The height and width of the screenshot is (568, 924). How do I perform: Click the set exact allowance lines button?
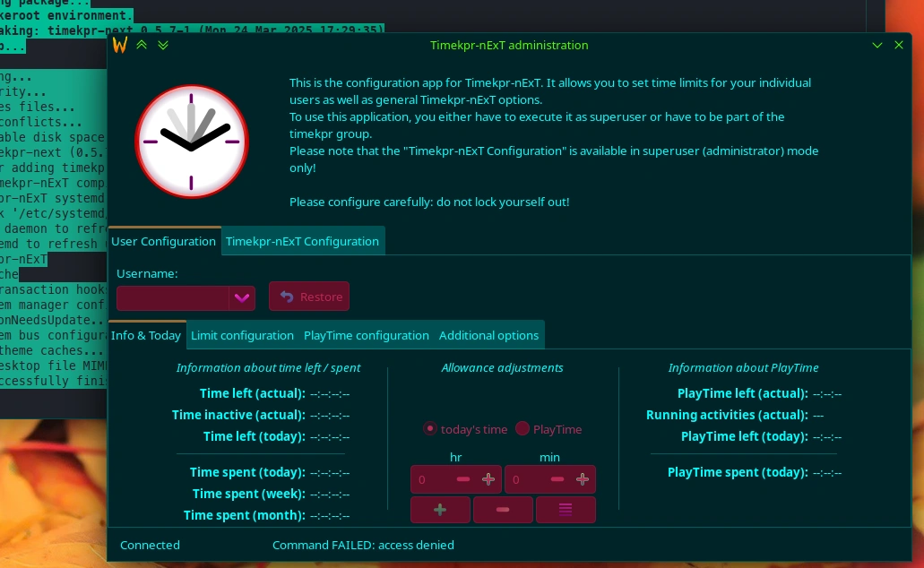point(566,510)
